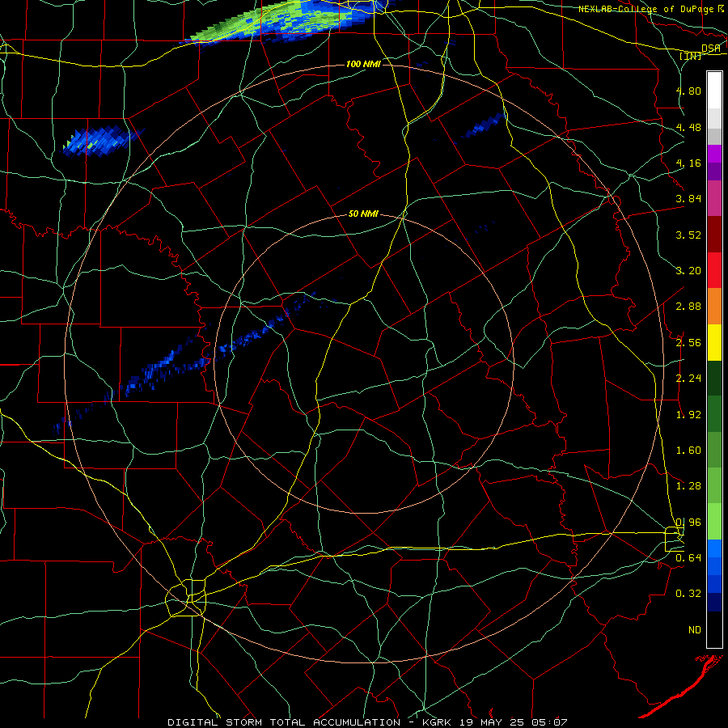Select the dark red legend swatch
Viewport: 728px width, 728px height.
point(714,235)
